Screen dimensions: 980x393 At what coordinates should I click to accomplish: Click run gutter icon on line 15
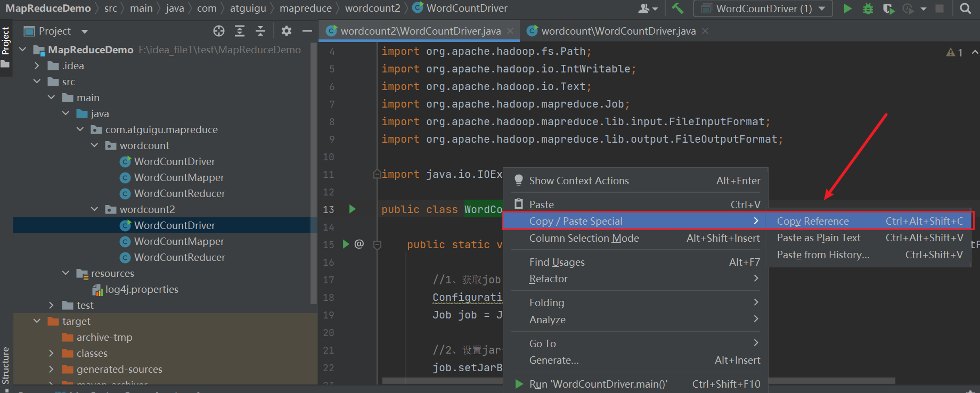(346, 244)
